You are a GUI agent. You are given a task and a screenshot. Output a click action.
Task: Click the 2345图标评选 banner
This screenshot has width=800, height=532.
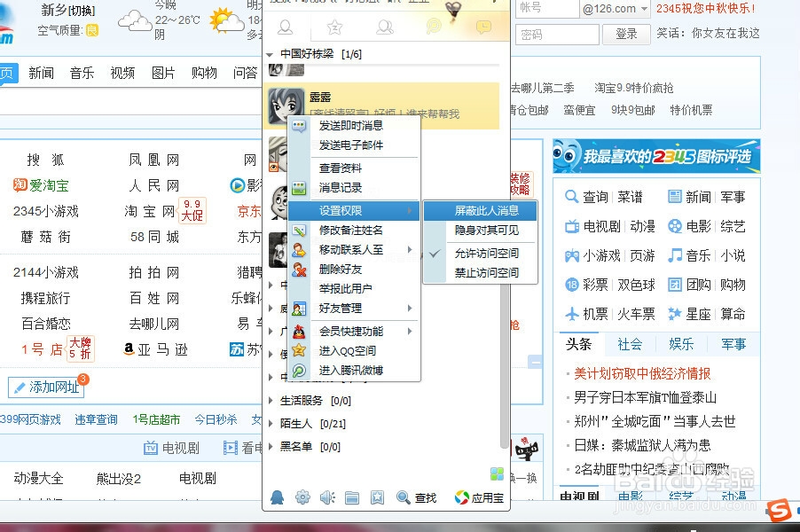[656, 156]
